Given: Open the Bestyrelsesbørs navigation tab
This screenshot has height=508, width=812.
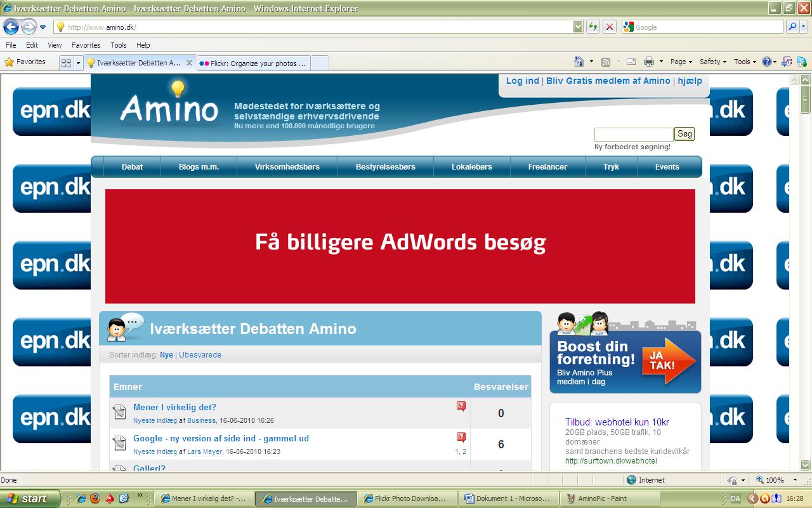Looking at the screenshot, I should 386,167.
